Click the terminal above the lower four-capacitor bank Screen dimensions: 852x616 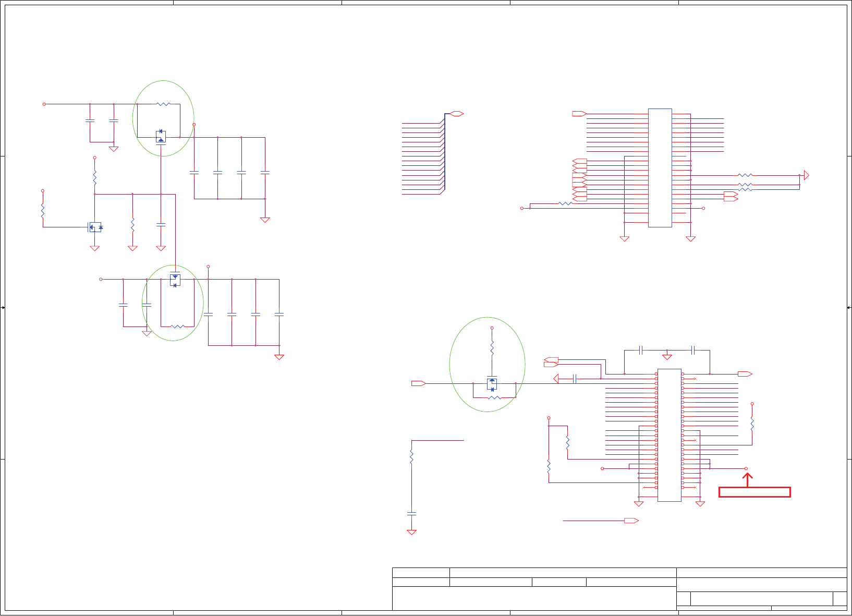(x=208, y=267)
